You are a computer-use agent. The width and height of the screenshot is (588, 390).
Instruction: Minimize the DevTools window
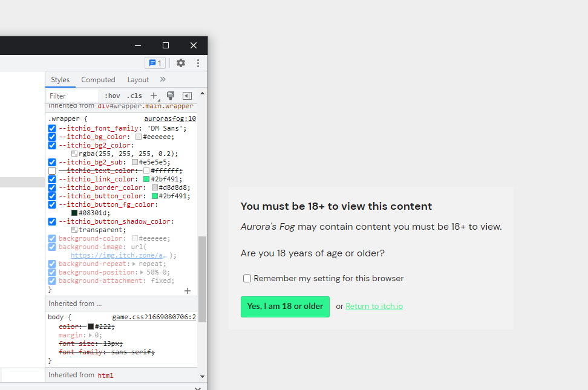click(x=138, y=45)
